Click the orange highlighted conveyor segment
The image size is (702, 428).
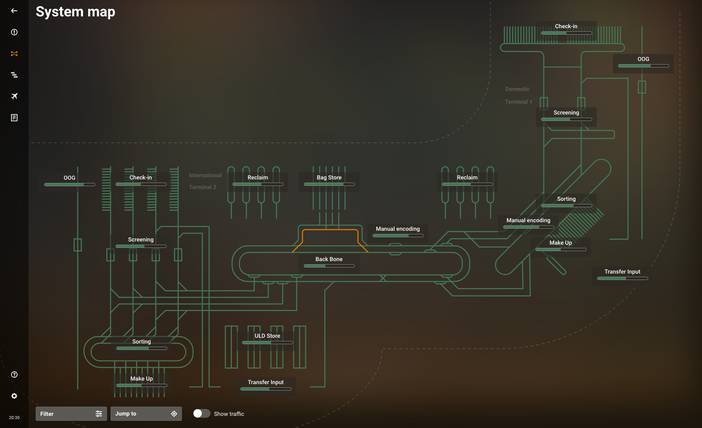[330, 230]
